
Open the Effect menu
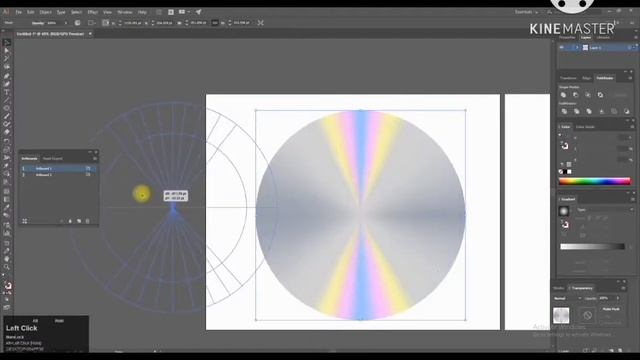pos(93,12)
